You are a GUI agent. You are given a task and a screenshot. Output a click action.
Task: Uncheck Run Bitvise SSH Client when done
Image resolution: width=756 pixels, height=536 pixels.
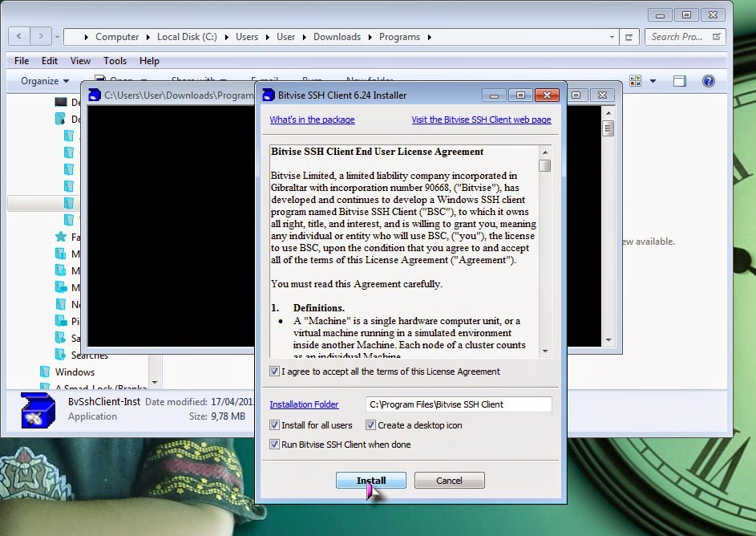tap(274, 444)
